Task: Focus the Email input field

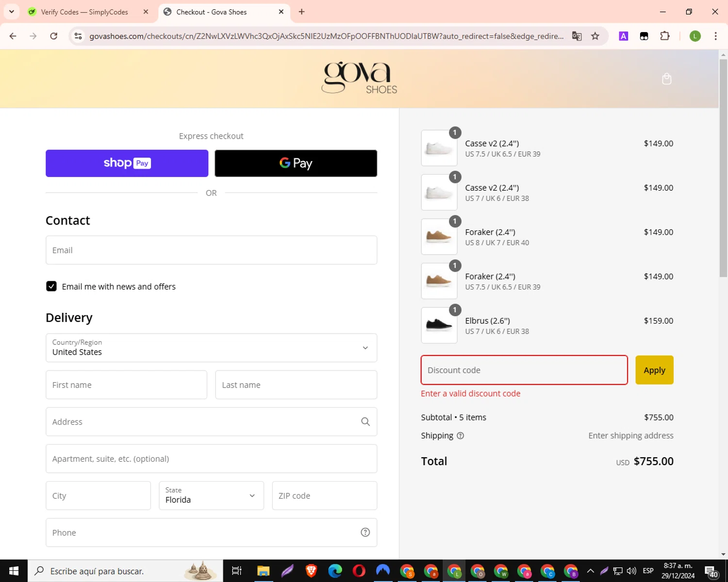Action: coord(211,250)
